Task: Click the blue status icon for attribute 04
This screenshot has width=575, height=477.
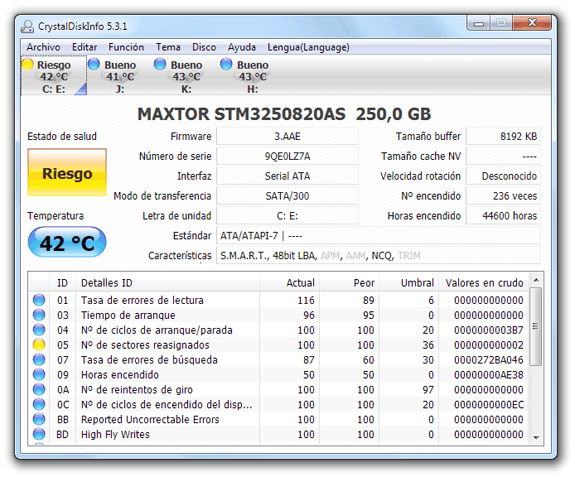Action: click(39, 330)
